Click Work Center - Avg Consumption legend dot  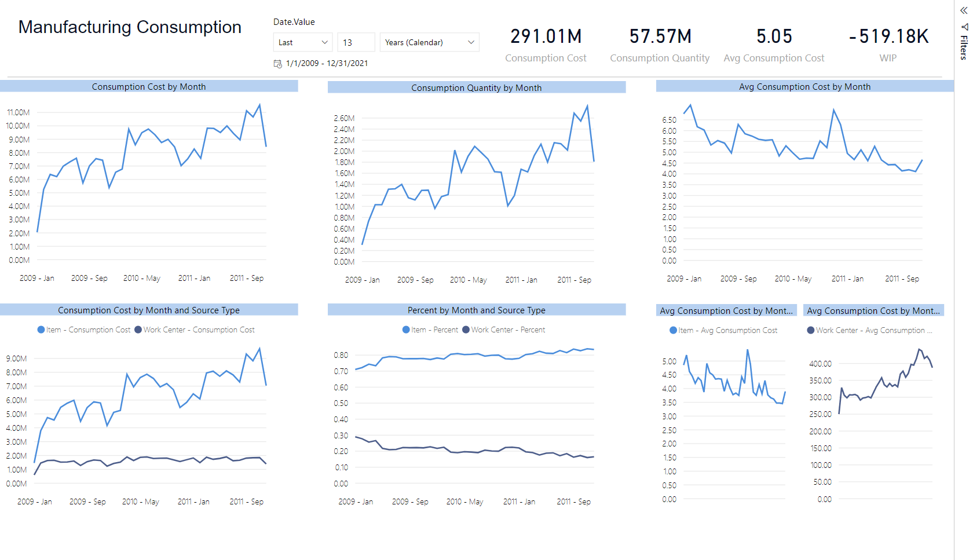811,330
